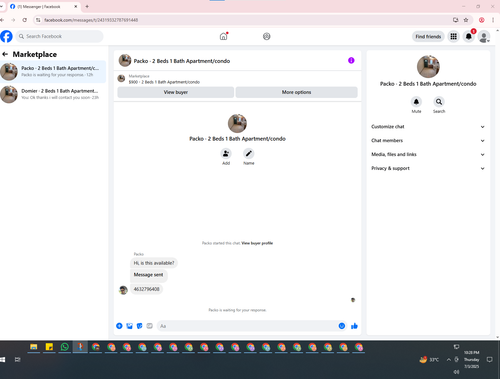The image size is (500, 379).
Task: Open the Windows Start menu
Action: [x=2, y=359]
